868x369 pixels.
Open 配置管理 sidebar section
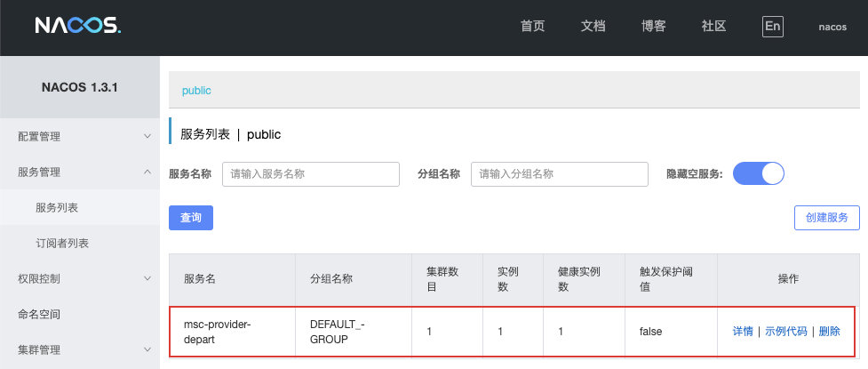pos(80,136)
